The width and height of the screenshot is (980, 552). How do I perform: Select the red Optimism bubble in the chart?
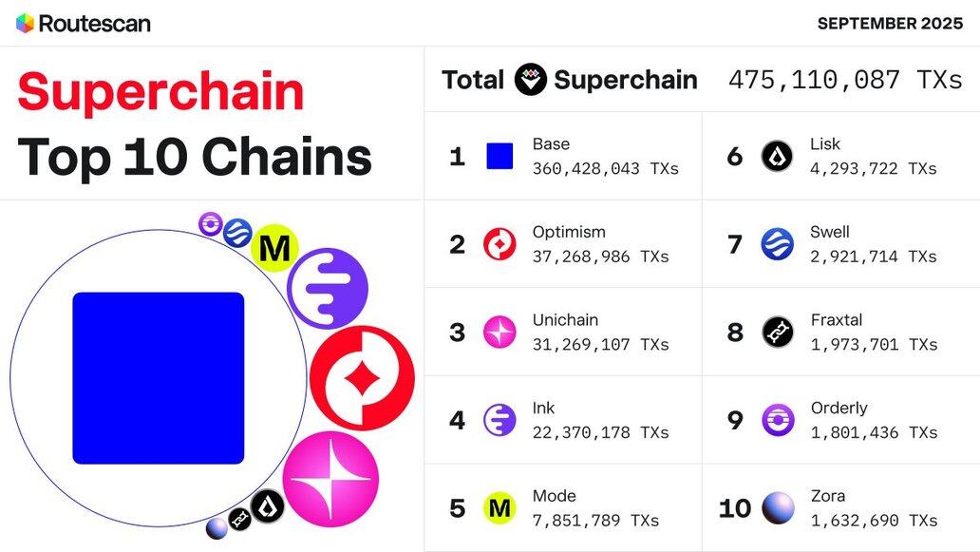[362, 378]
